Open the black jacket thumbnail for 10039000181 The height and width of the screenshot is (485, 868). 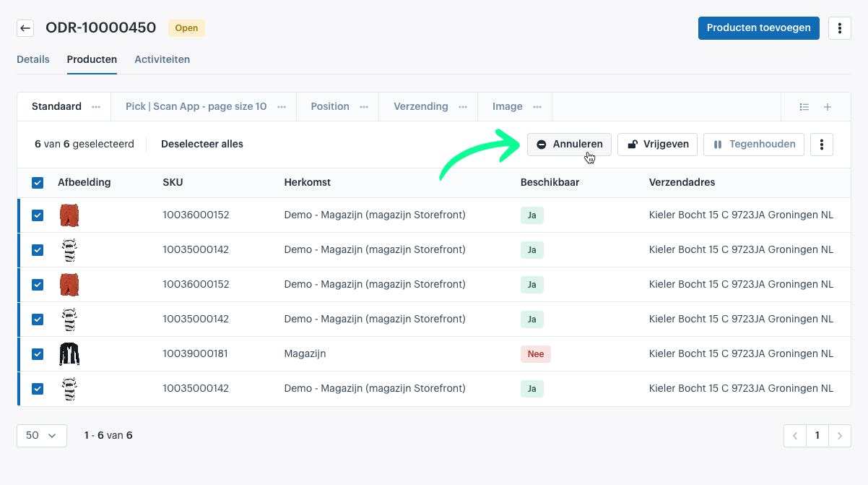click(69, 354)
